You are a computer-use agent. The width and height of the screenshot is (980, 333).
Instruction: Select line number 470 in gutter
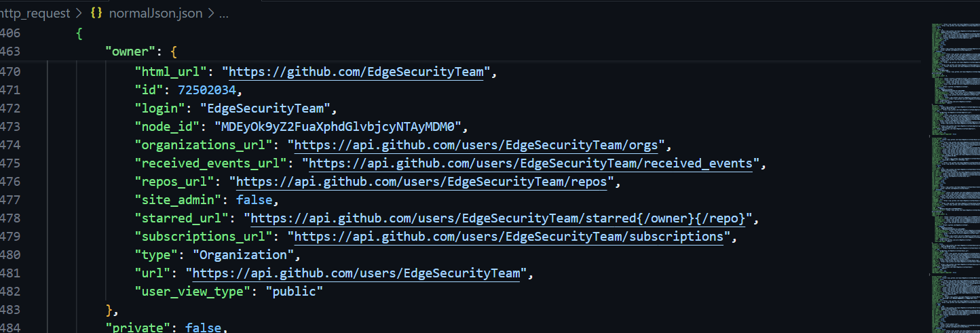tap(10, 72)
